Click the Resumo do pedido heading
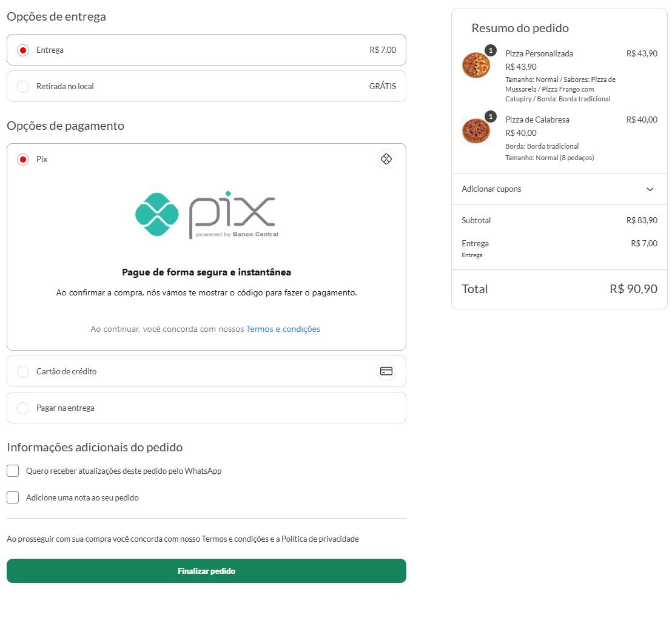This screenshot has height=620, width=672. click(x=520, y=29)
